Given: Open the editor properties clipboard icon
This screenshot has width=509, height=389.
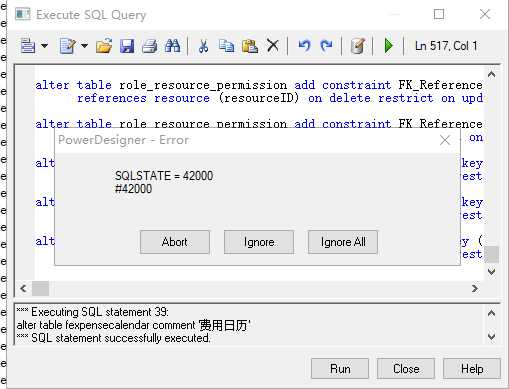Looking at the screenshot, I should (358, 46).
